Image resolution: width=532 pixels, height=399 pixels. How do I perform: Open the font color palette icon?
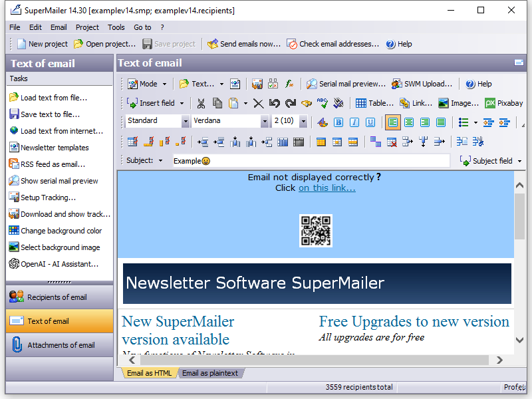tap(323, 122)
